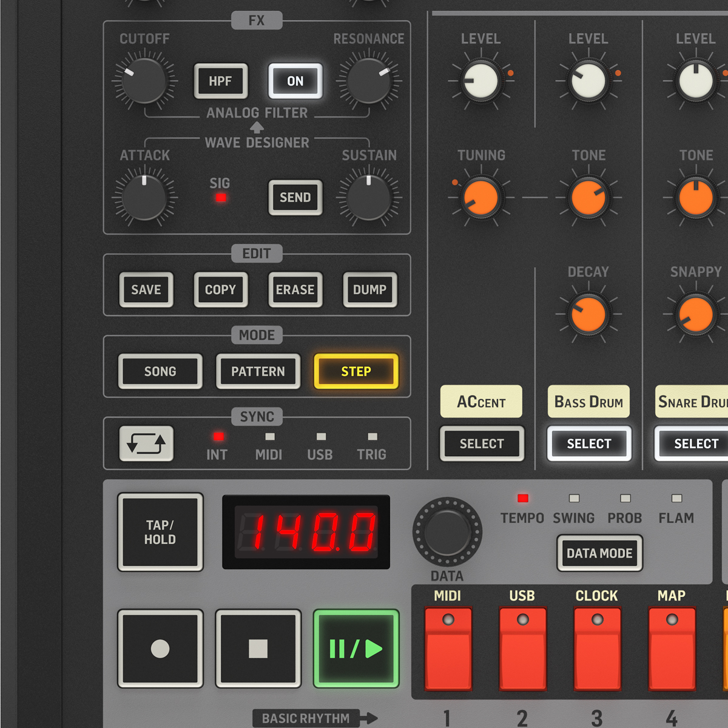This screenshot has width=728, height=728.
Task: Switch to PATTERN mode
Action: click(x=258, y=371)
